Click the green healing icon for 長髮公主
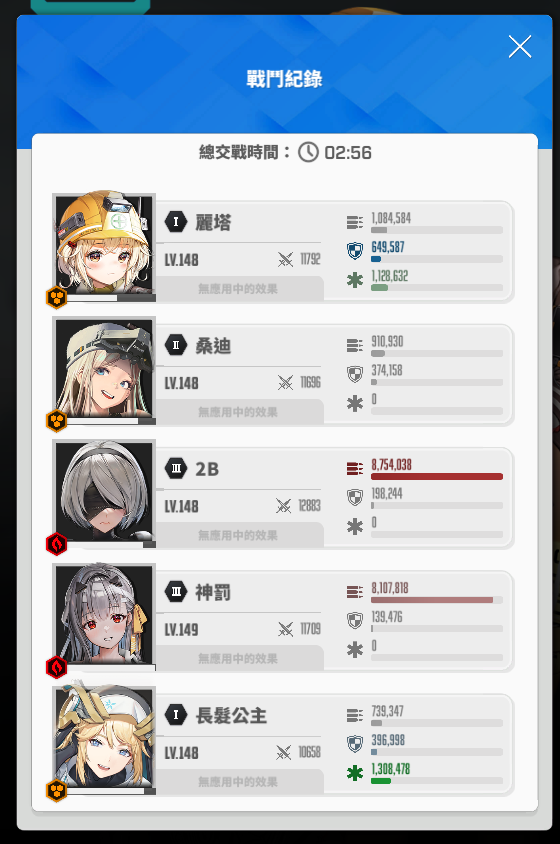Viewport: 560px width, 844px height. (x=355, y=773)
